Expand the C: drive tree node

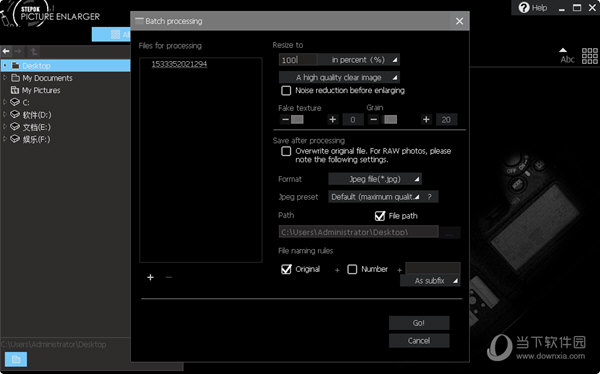coord(5,102)
